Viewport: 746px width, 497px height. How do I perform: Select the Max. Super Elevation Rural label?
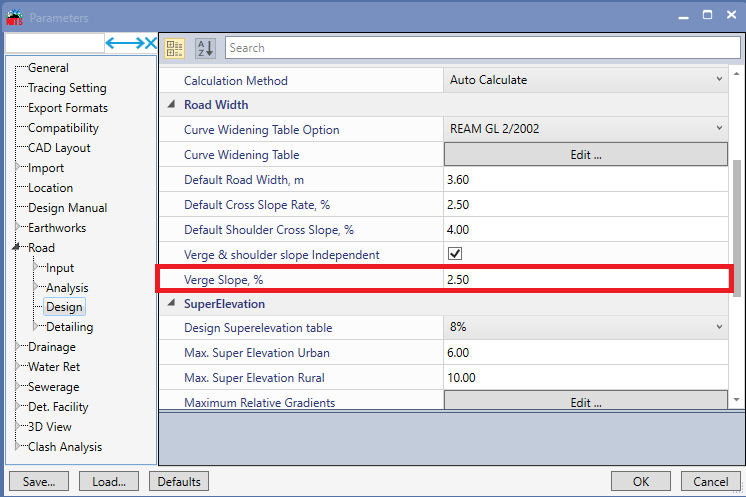point(254,378)
